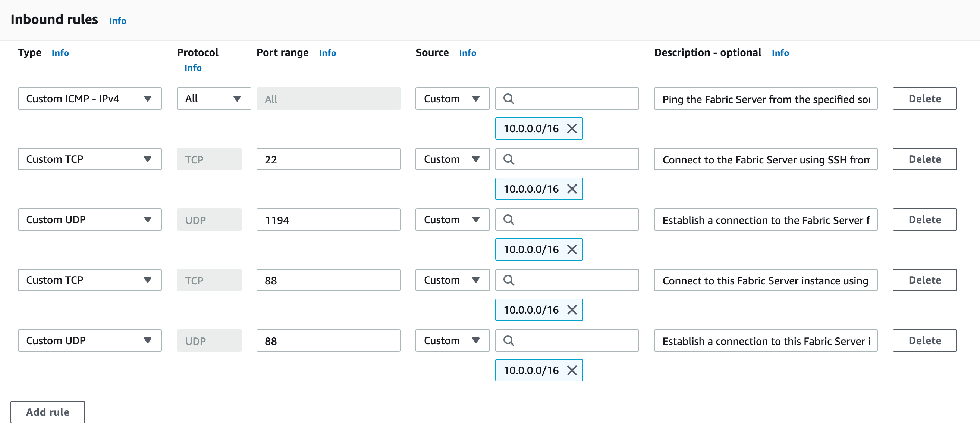The height and width of the screenshot is (436, 980).
Task: Remove 10.0.0.0/16 from the ICMP rule
Action: click(x=572, y=129)
